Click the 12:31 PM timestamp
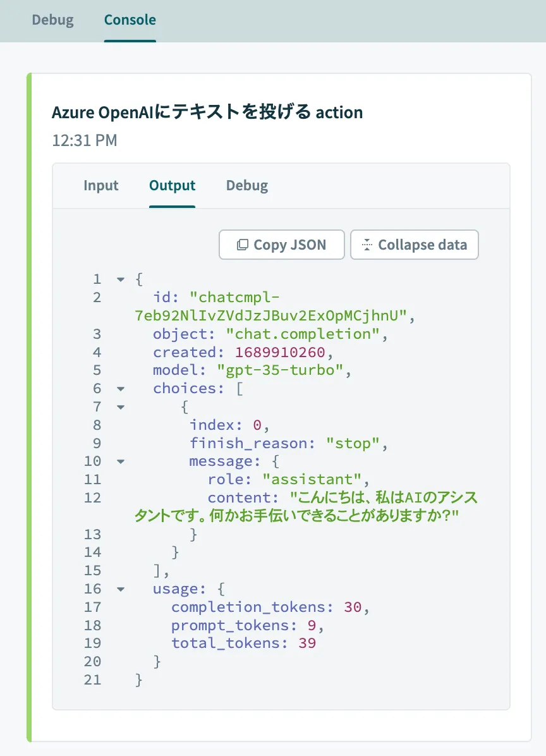 pyautogui.click(x=85, y=140)
